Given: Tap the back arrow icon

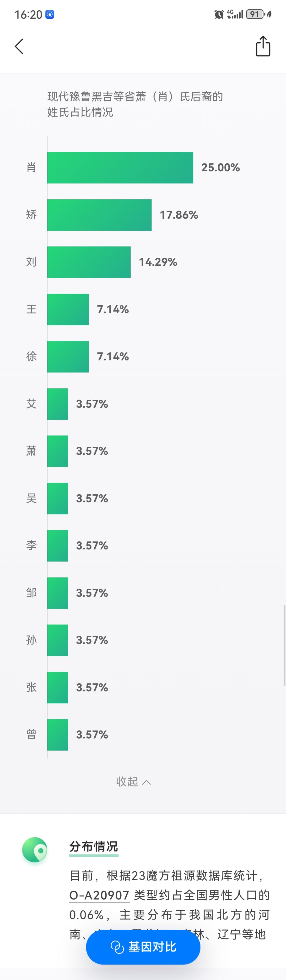Looking at the screenshot, I should (19, 46).
